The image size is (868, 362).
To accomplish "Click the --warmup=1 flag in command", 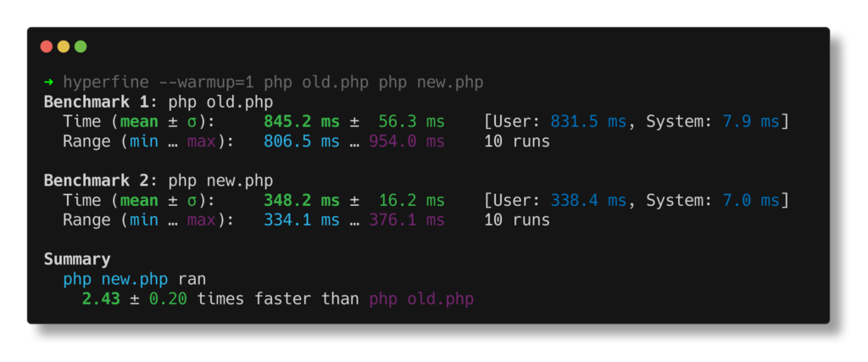I will [x=206, y=82].
